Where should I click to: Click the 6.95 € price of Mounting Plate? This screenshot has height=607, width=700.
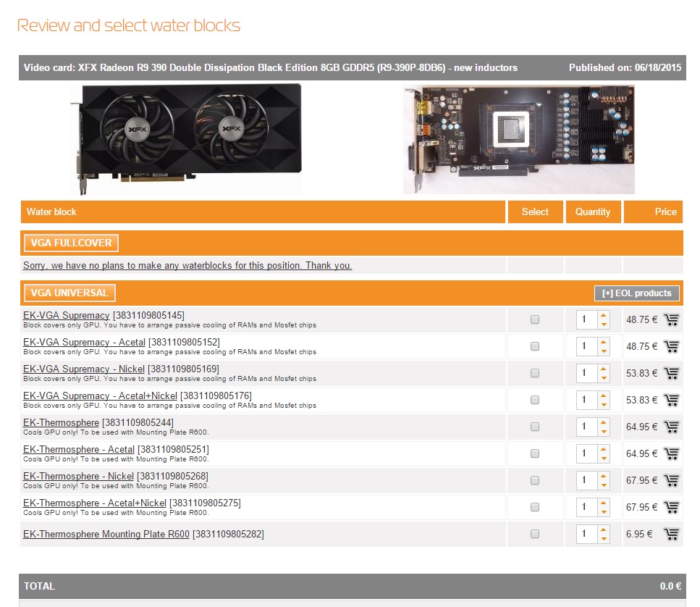coord(639,534)
